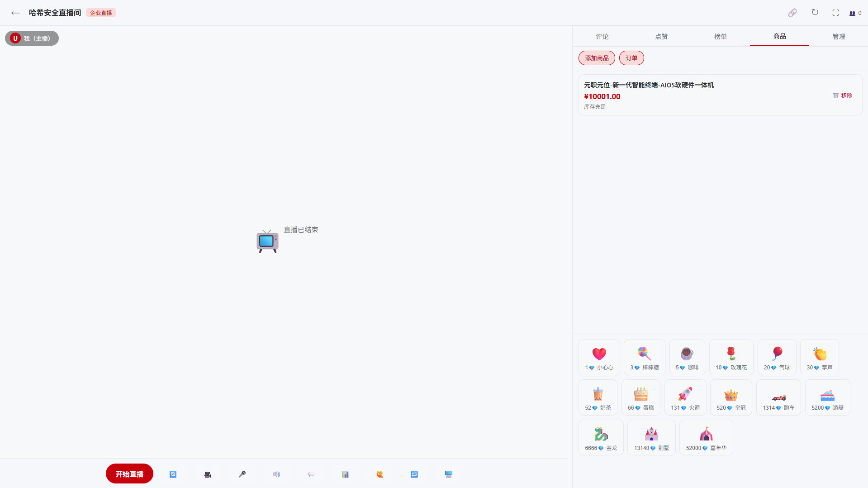868x488 pixels.
Task: Click the blue loop arrows icon
Action: pyautogui.click(x=414, y=474)
